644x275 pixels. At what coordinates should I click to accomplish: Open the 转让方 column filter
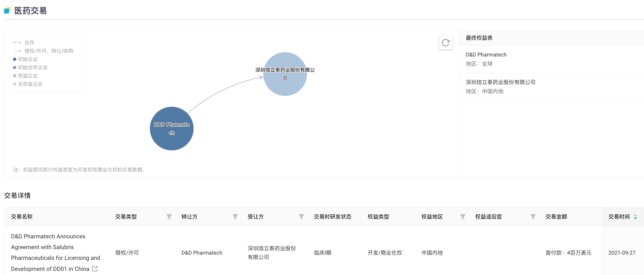tap(235, 217)
